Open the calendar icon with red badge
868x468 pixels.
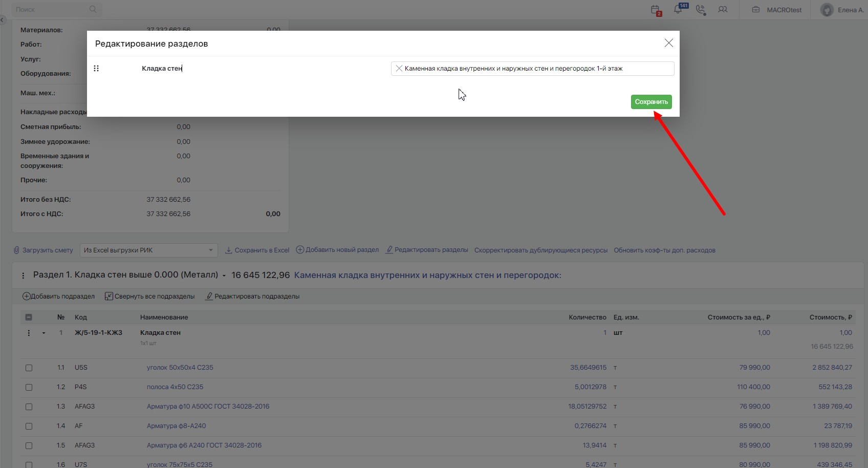pyautogui.click(x=656, y=10)
